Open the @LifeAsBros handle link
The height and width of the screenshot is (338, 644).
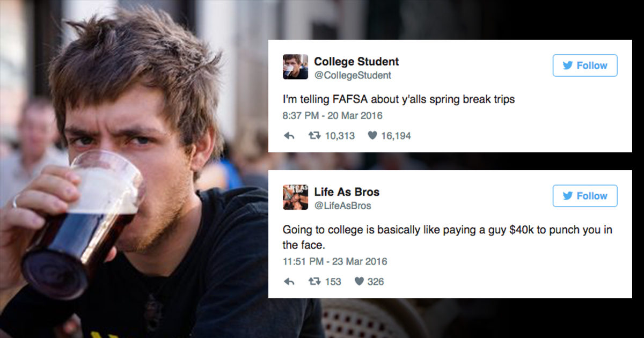(x=342, y=206)
